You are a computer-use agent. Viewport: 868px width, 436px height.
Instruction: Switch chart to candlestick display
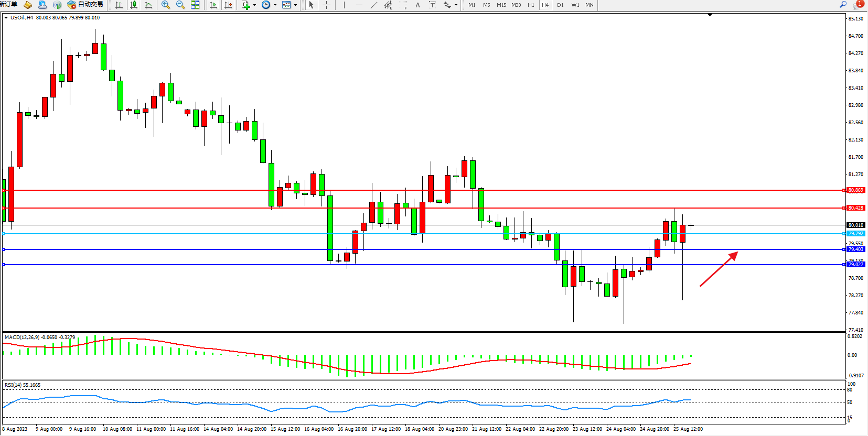134,5
